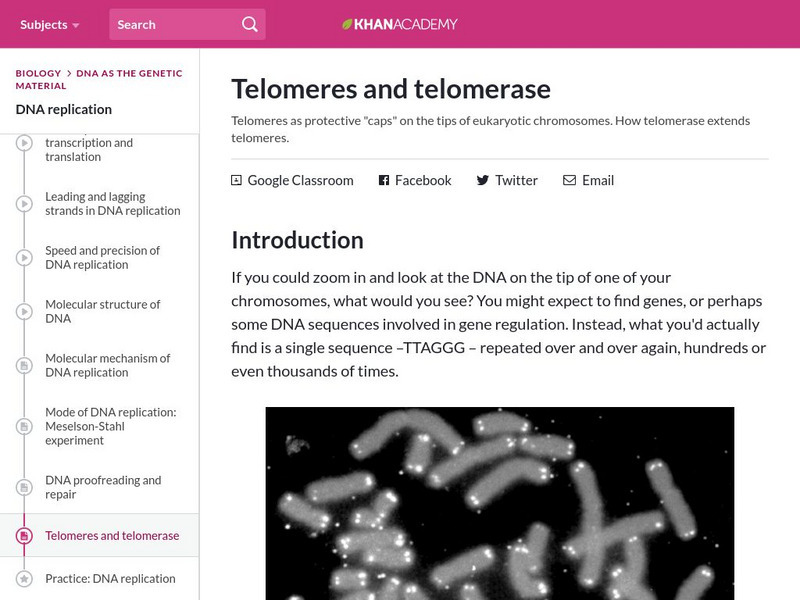800x600 pixels.
Task: Click article icon beside DNA proofreading and repair
Action: coord(24,488)
